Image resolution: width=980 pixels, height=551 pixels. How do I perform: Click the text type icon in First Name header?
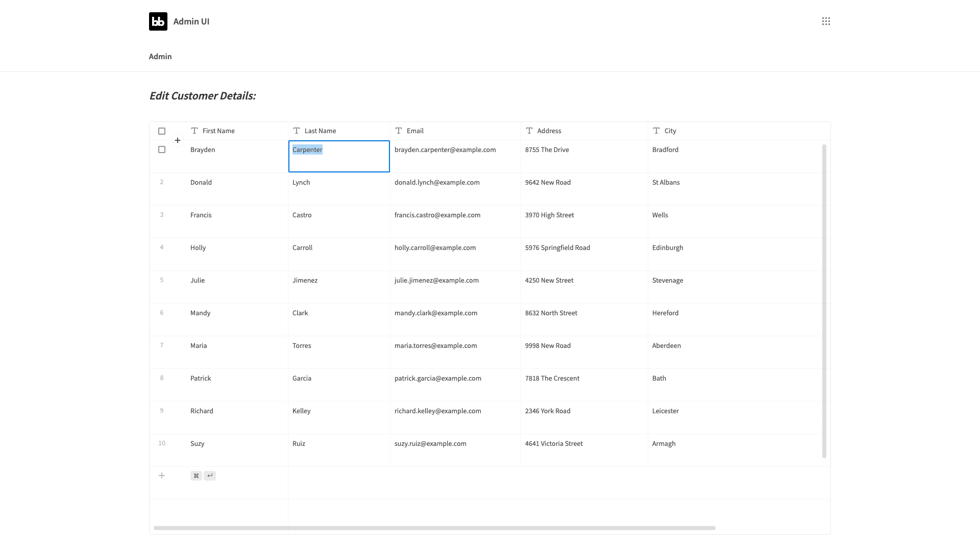(x=194, y=131)
